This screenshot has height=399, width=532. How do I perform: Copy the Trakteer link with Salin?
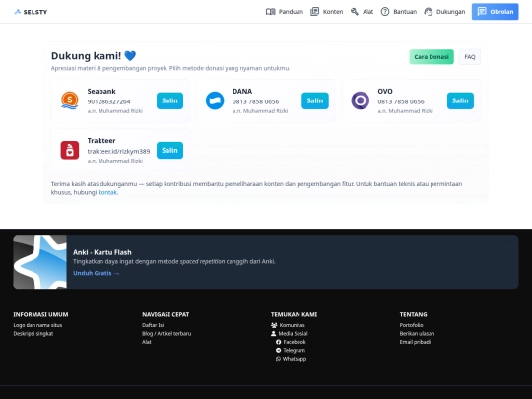pyautogui.click(x=169, y=151)
